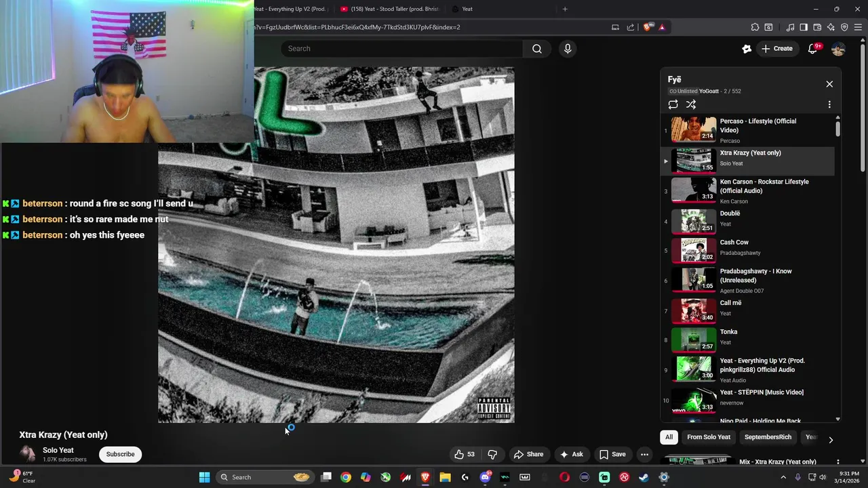Image resolution: width=868 pixels, height=488 pixels.
Task: Click the YoGoatt playlist owner link
Action: click(709, 91)
